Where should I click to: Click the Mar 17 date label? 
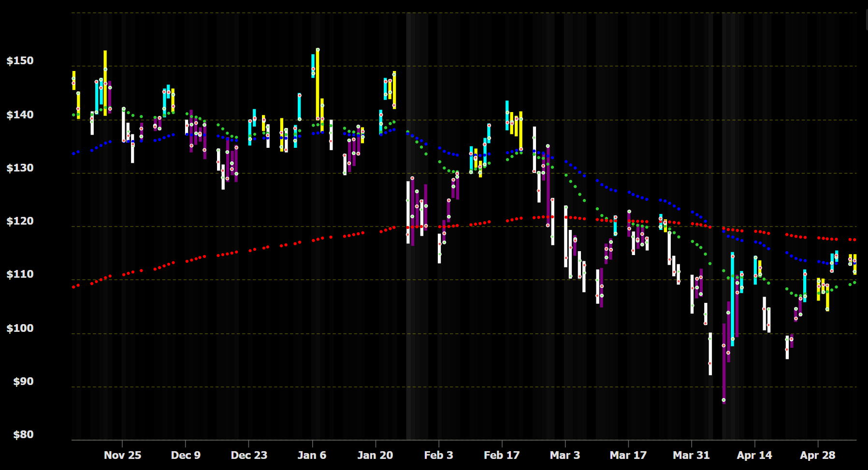pyautogui.click(x=628, y=455)
